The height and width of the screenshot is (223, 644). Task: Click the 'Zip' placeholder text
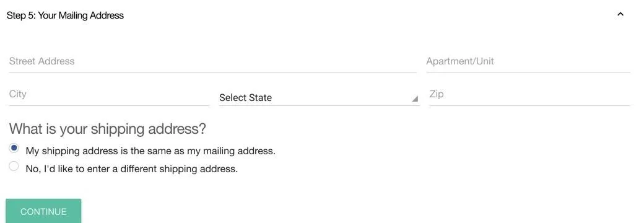pyautogui.click(x=437, y=94)
